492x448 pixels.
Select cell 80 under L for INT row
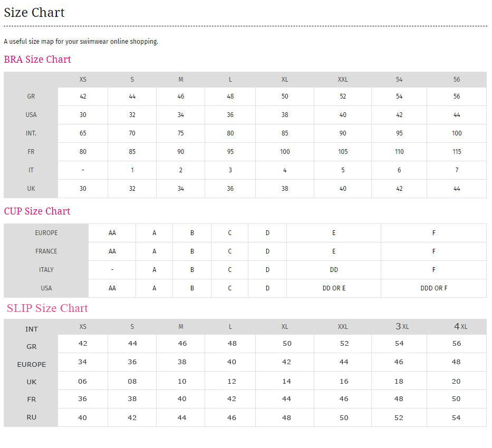coord(230,133)
